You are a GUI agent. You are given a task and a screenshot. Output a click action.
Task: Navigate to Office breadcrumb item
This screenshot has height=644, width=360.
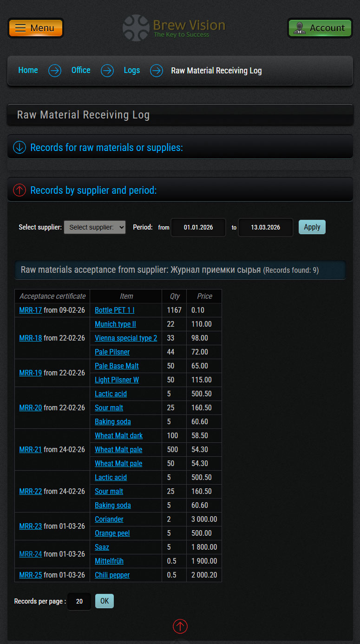pos(81,70)
